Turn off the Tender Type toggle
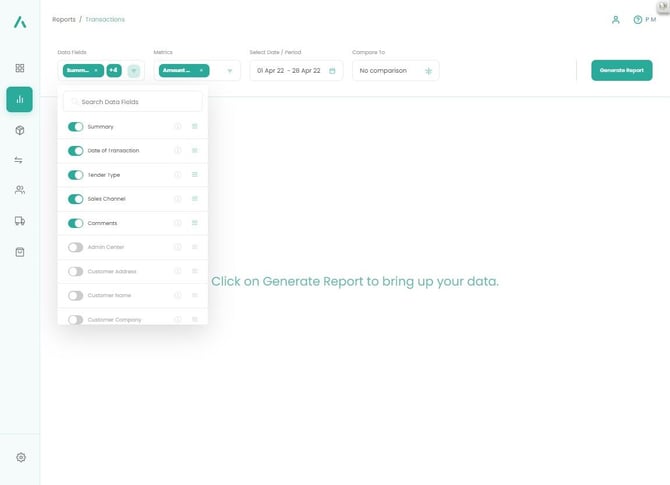Image resolution: width=670 pixels, height=485 pixels. coord(76,175)
